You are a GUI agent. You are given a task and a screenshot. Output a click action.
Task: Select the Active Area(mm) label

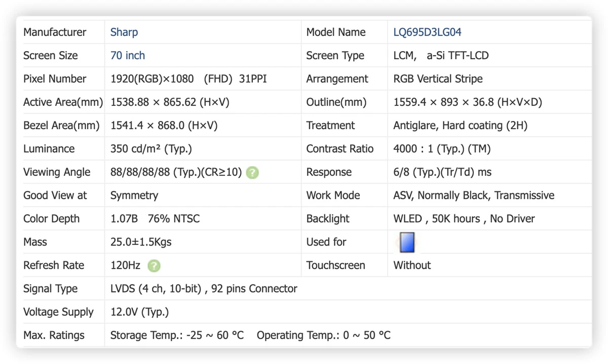pyautogui.click(x=63, y=102)
